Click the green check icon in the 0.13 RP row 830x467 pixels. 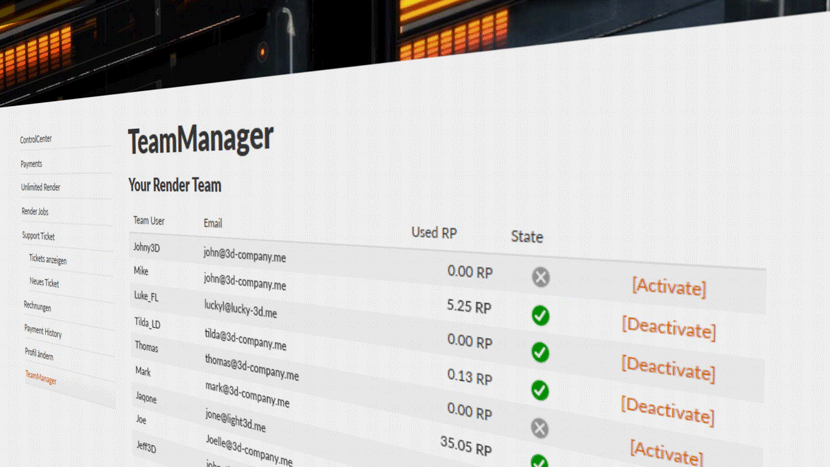click(x=540, y=390)
